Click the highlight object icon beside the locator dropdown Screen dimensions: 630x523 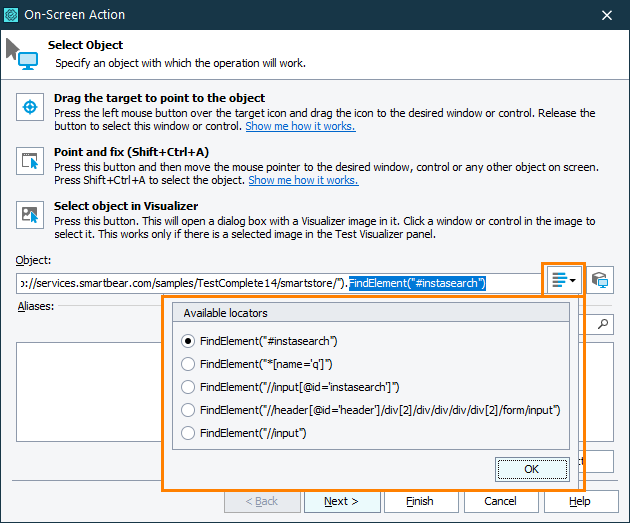pyautogui.click(x=599, y=282)
